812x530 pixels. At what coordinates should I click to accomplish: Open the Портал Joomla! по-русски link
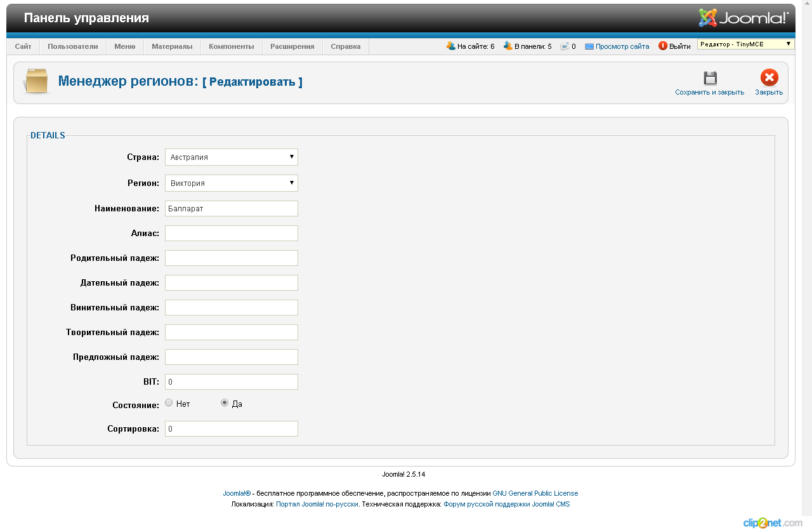tap(317, 504)
